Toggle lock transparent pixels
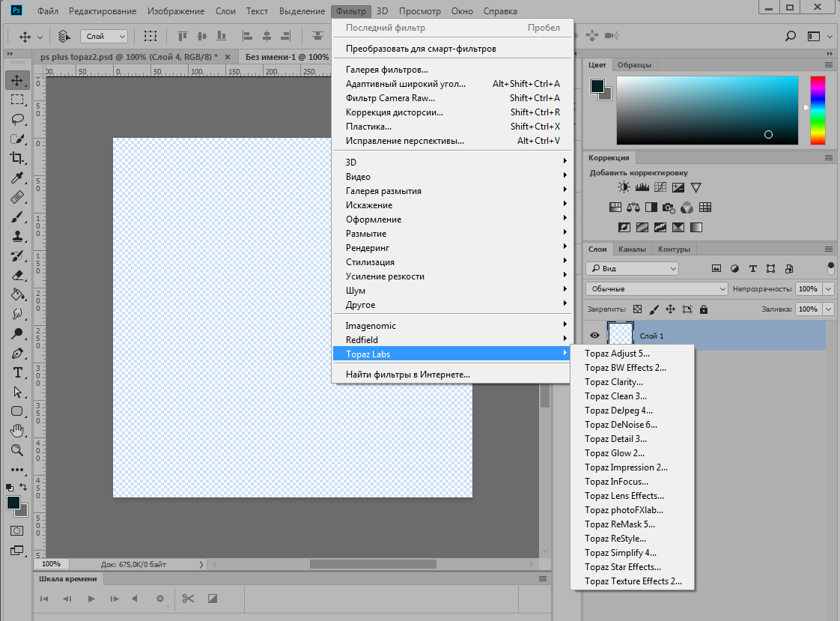 (x=638, y=309)
